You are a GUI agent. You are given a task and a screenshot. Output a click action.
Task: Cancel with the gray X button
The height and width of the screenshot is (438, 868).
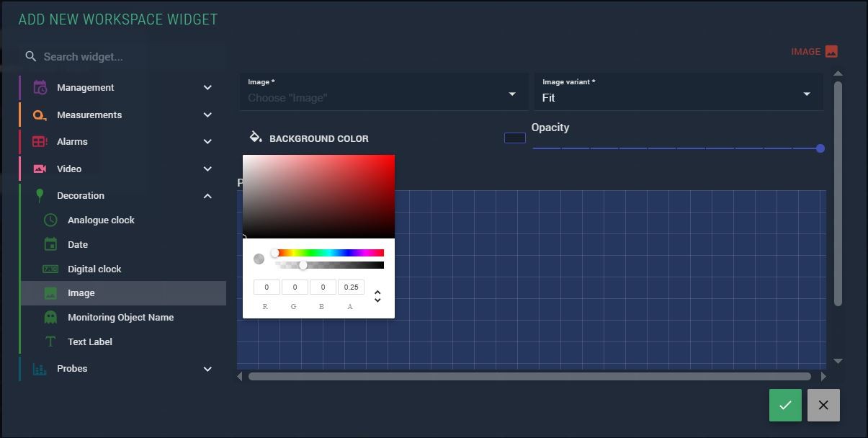coord(823,405)
